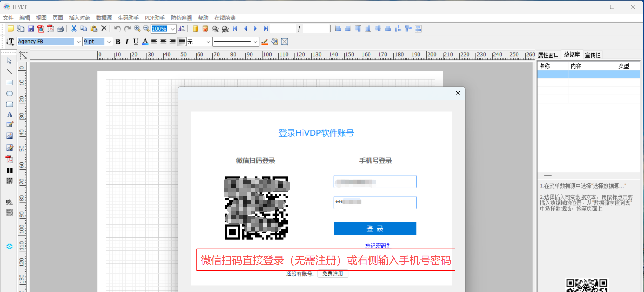Select the ellipse drawing tool
644x292 pixels.
coord(9,94)
